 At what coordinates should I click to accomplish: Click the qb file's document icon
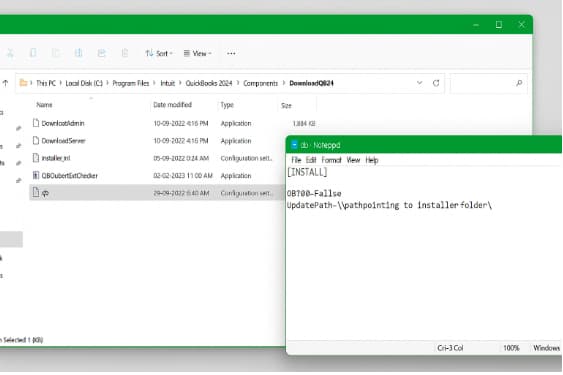[36, 193]
